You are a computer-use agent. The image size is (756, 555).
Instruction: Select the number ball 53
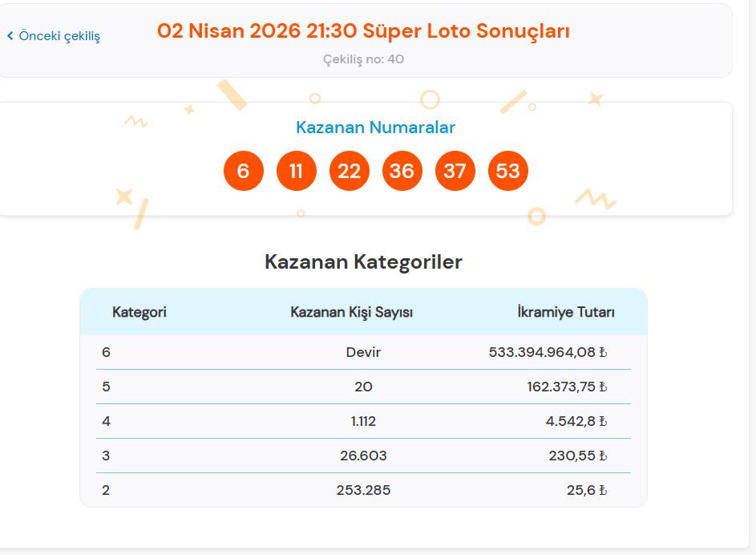click(508, 170)
